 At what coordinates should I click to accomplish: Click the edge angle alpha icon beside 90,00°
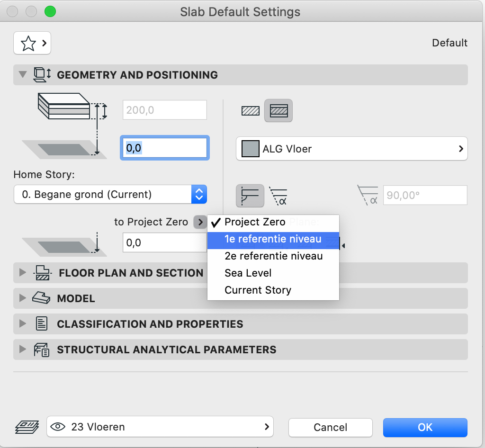point(368,196)
